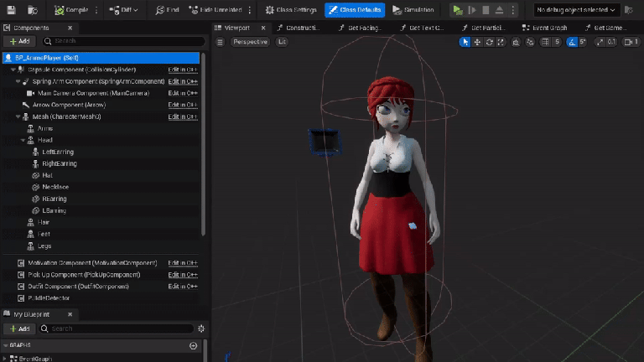Viewport: 644px width, 362px height.
Task: Open the Perspective view dropdown
Action: [x=250, y=42]
